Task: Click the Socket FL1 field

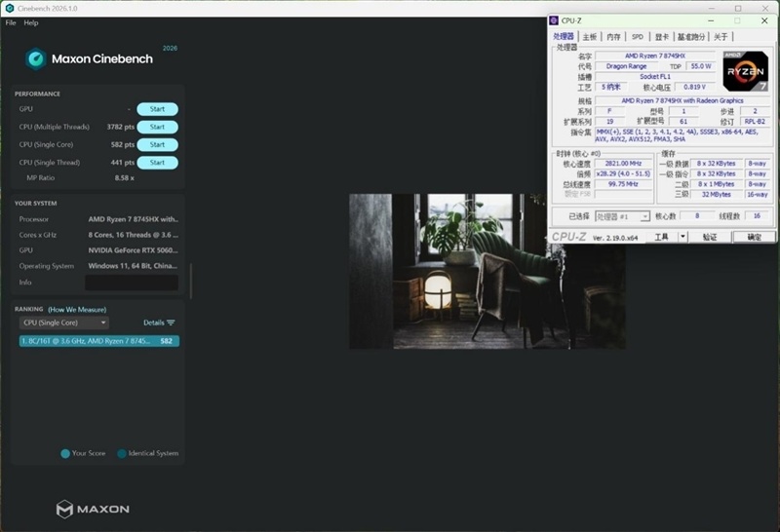Action: [x=655, y=77]
